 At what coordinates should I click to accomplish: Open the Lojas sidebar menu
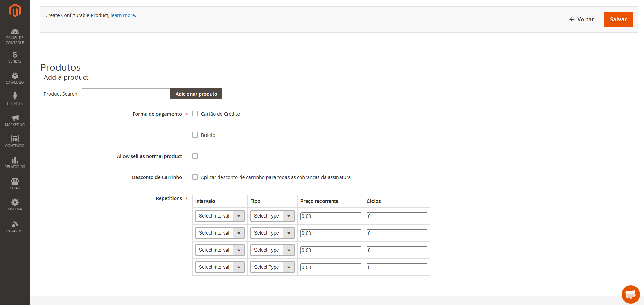15,184
